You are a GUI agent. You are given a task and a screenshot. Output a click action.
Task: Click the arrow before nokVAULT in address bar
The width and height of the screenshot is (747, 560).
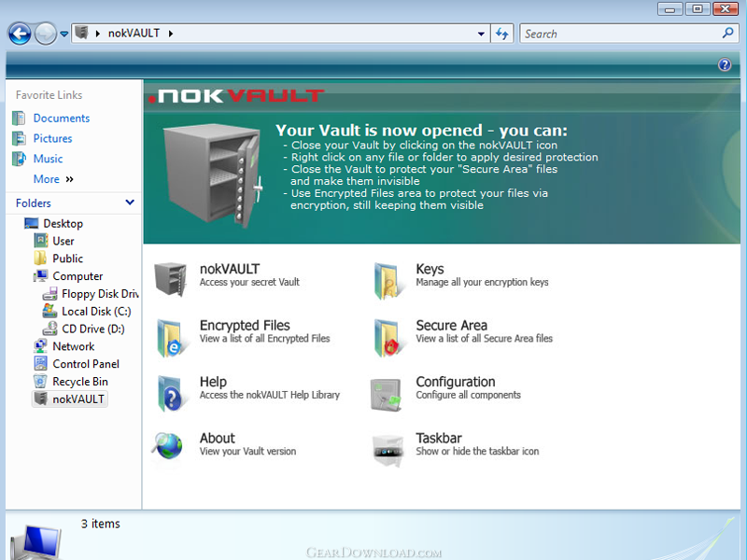(98, 34)
